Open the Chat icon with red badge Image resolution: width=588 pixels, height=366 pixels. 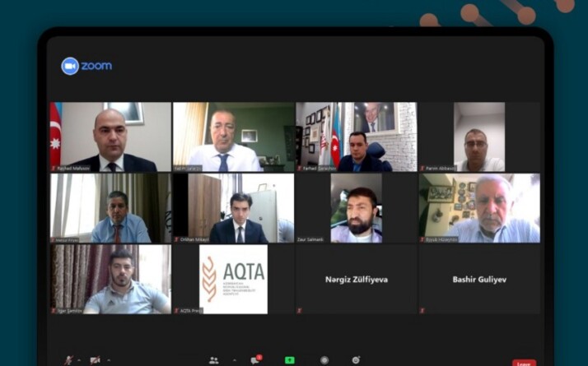click(x=256, y=359)
